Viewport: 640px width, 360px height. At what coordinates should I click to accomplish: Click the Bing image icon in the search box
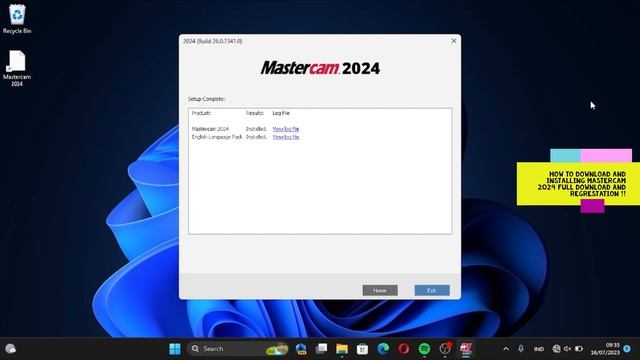277,349
